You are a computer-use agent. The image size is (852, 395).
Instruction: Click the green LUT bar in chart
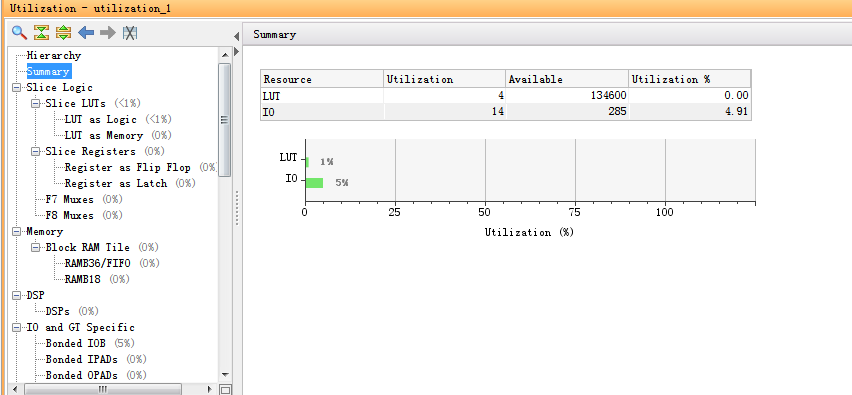(x=308, y=162)
